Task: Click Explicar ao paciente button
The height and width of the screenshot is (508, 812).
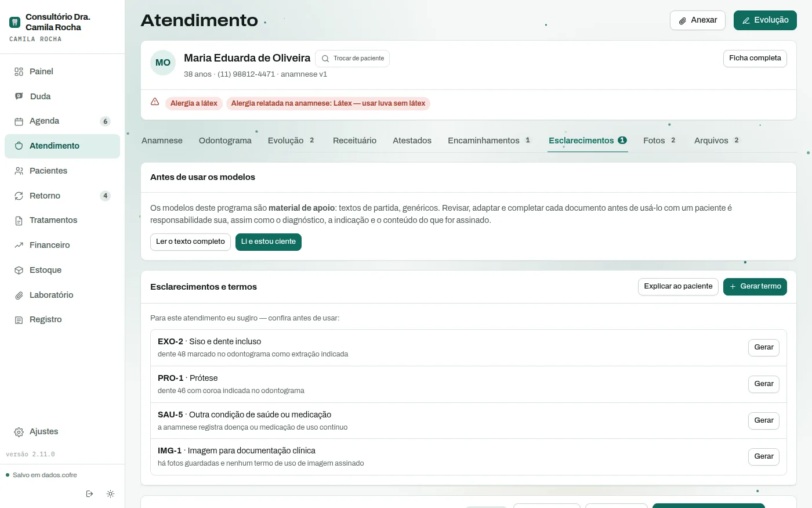Action: point(678,287)
